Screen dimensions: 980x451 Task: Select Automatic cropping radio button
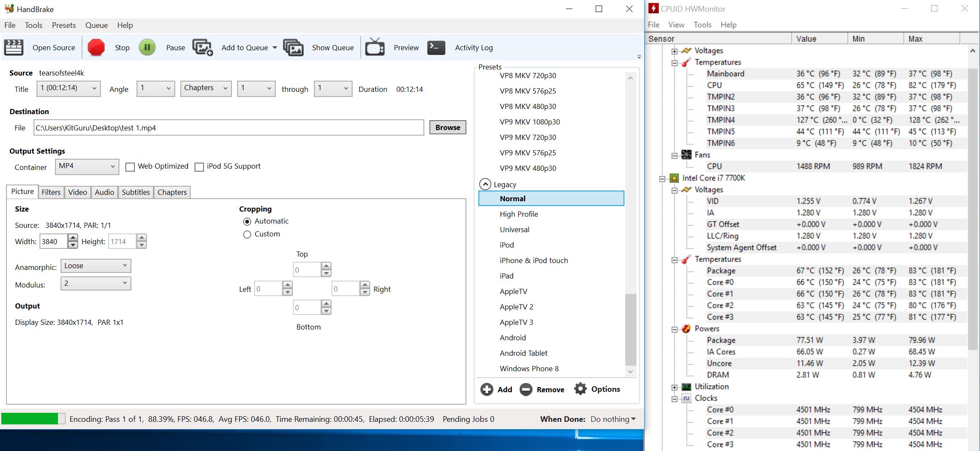pyautogui.click(x=247, y=221)
